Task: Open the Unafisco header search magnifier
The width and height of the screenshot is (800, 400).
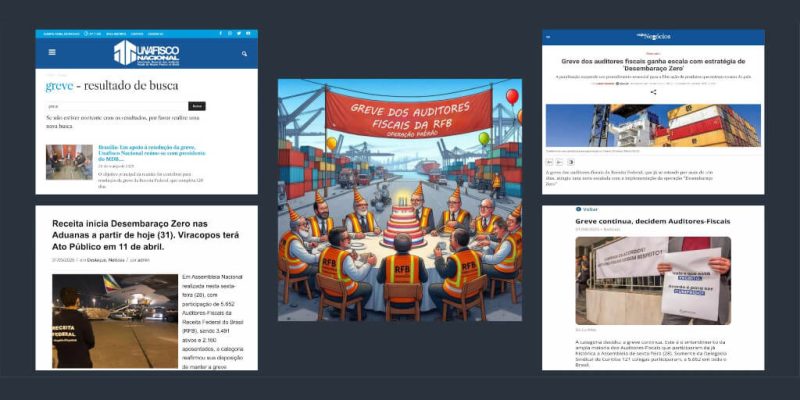Action: (244, 53)
